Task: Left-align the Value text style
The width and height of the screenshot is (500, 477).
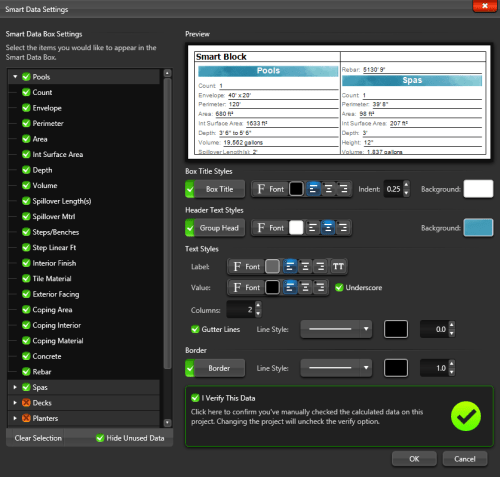Action: click(290, 287)
